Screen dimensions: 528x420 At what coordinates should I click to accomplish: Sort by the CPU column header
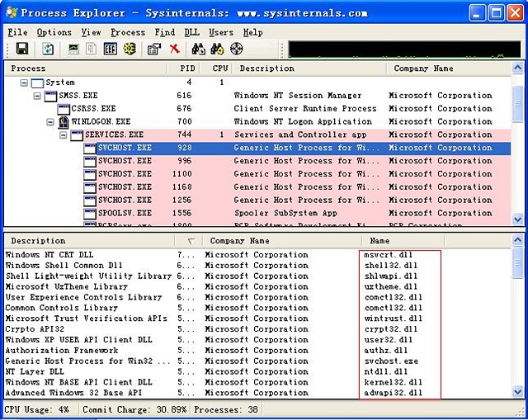(x=216, y=68)
